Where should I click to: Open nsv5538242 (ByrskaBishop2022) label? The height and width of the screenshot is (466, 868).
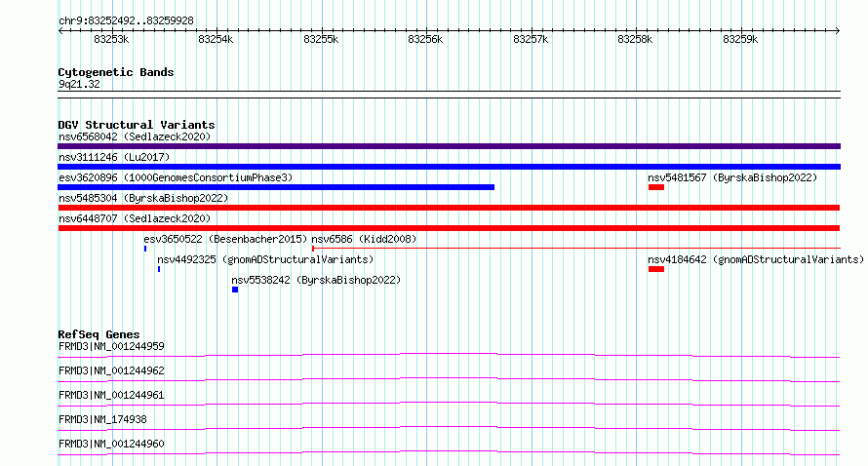pyautogui.click(x=316, y=280)
